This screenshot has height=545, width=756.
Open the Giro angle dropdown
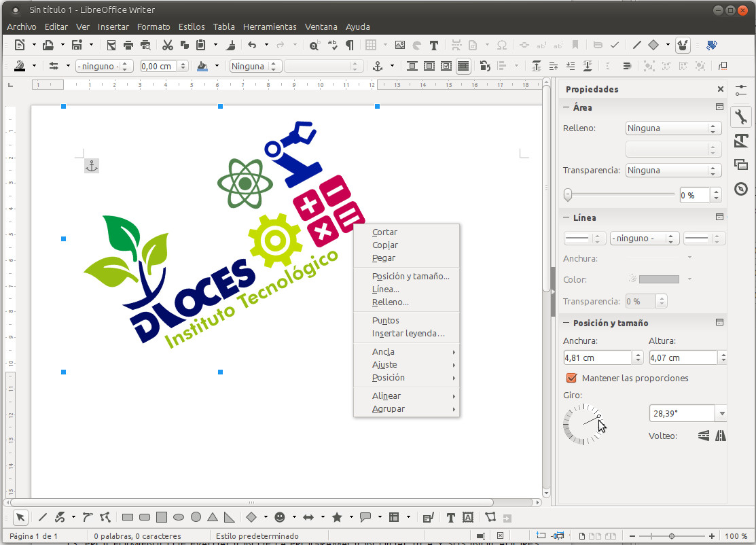pos(721,413)
